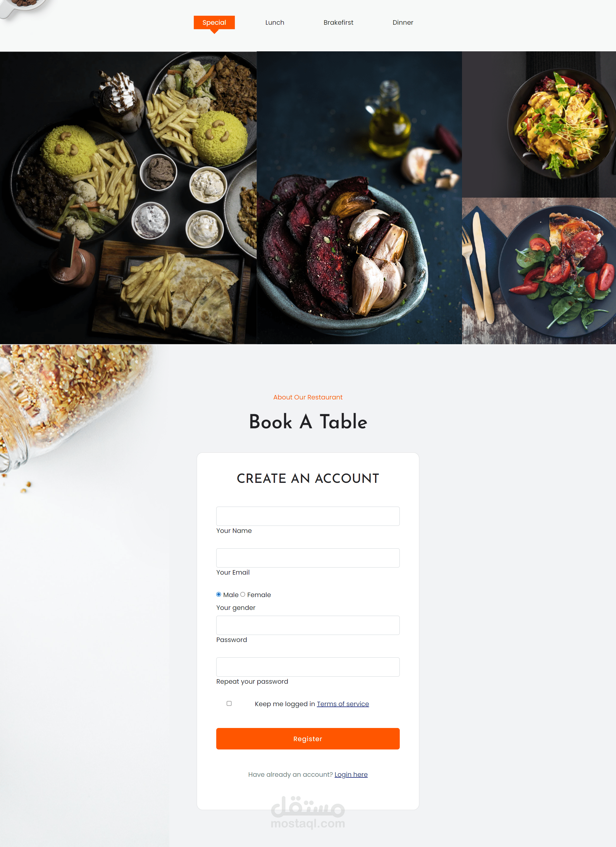Click the orange Register button
Screen dimensions: 616x847
(x=308, y=738)
